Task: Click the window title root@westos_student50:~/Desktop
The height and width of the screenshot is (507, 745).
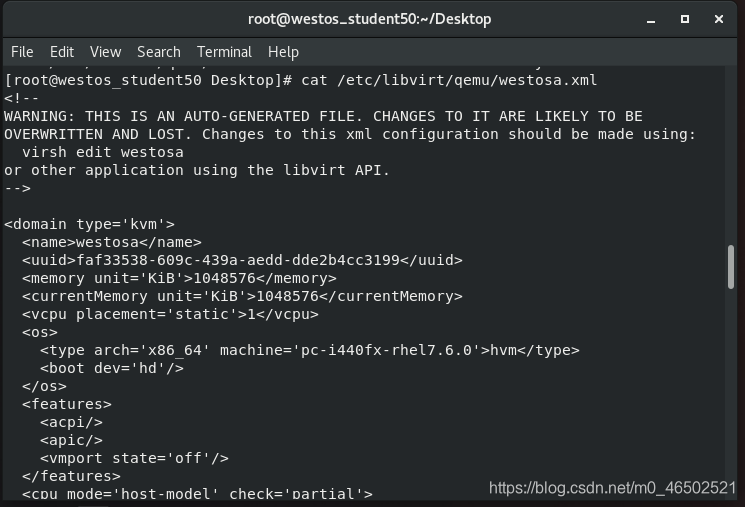Action: 370,19
